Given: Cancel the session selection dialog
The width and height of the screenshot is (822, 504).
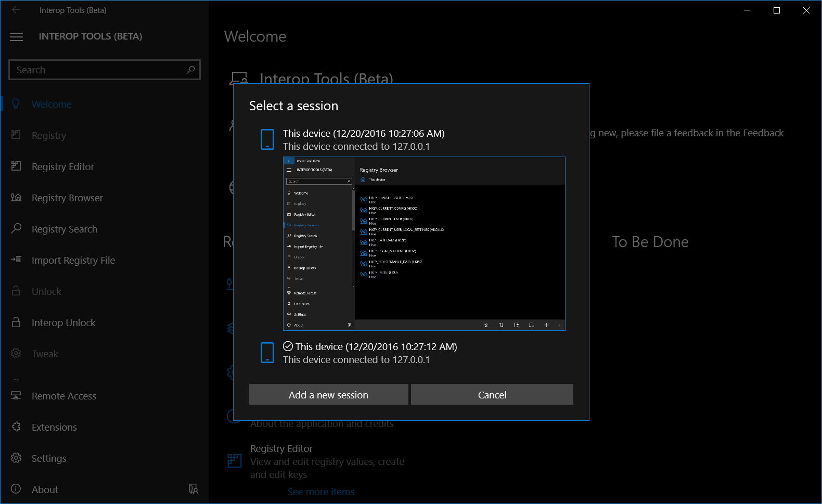Looking at the screenshot, I should pyautogui.click(x=492, y=395).
